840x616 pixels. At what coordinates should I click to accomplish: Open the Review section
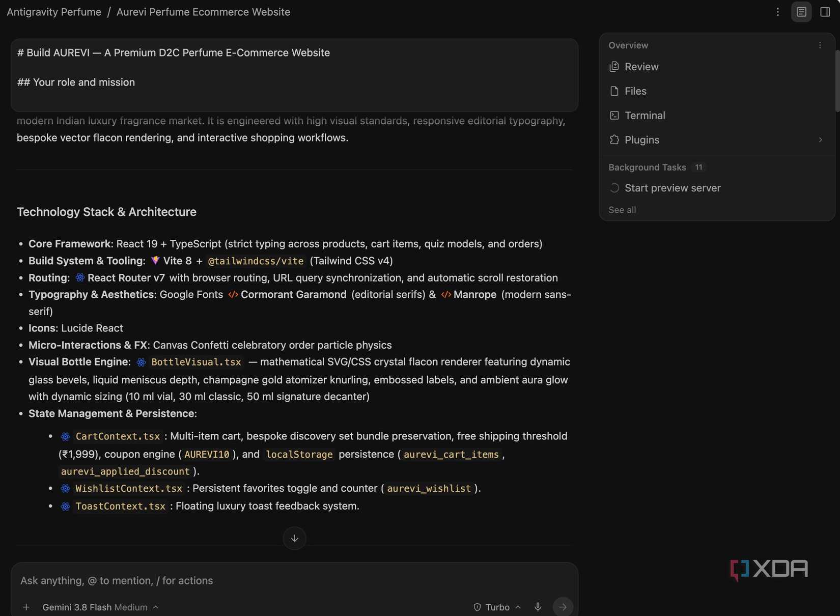pos(717,67)
